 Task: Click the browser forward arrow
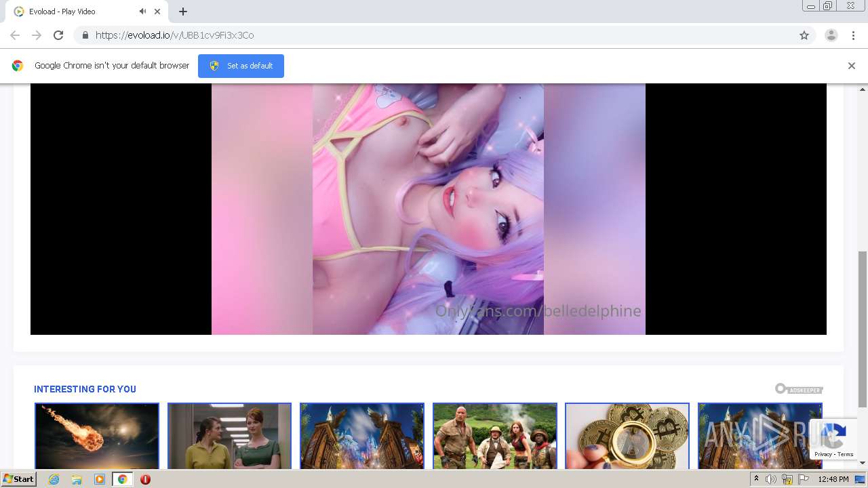click(37, 35)
